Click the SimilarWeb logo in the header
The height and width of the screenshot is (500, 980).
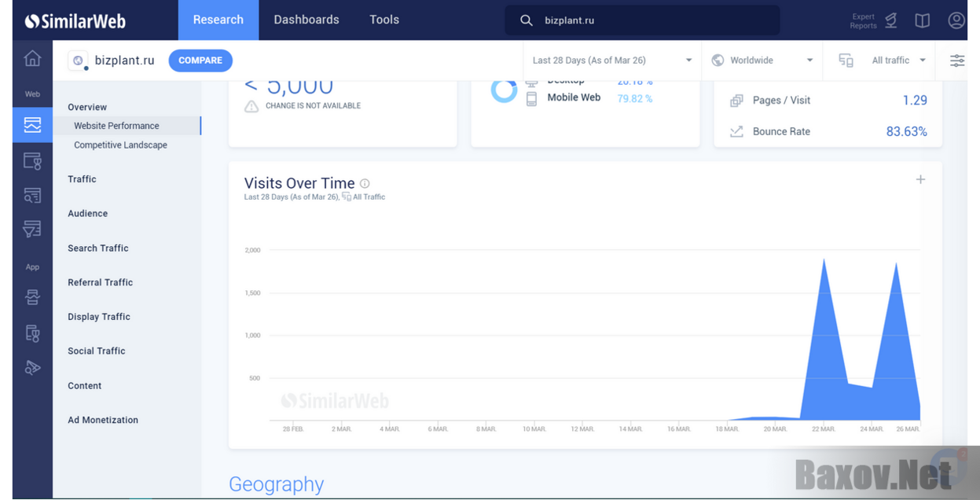(75, 21)
